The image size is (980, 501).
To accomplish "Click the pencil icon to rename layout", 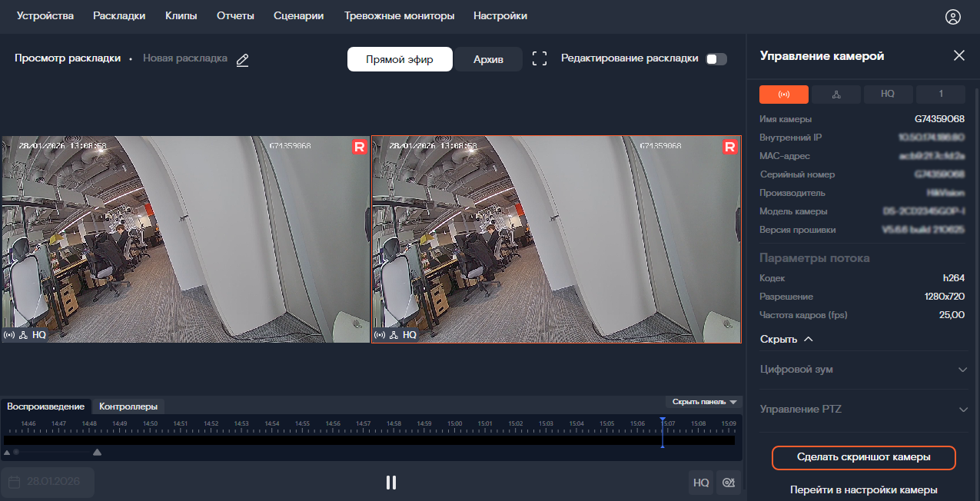I will point(243,60).
